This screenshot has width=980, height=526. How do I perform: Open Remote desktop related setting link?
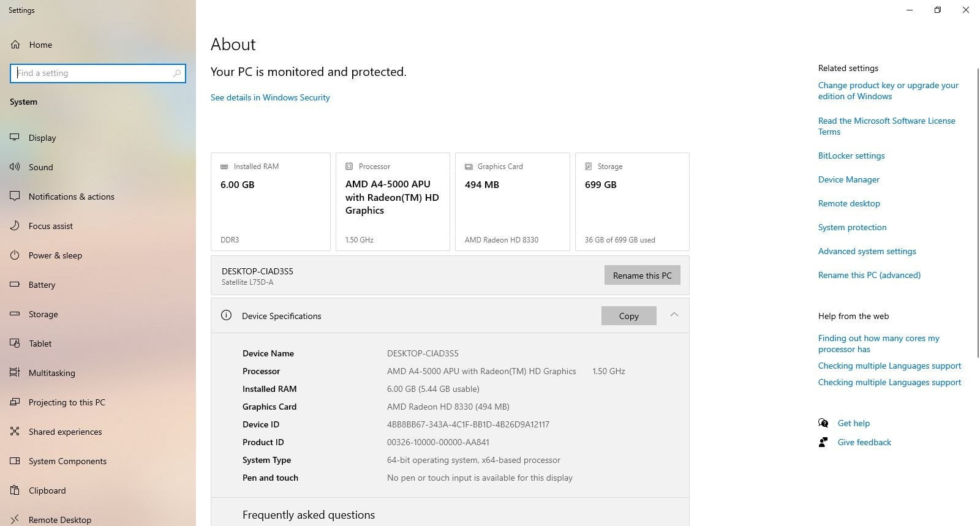tap(849, 203)
